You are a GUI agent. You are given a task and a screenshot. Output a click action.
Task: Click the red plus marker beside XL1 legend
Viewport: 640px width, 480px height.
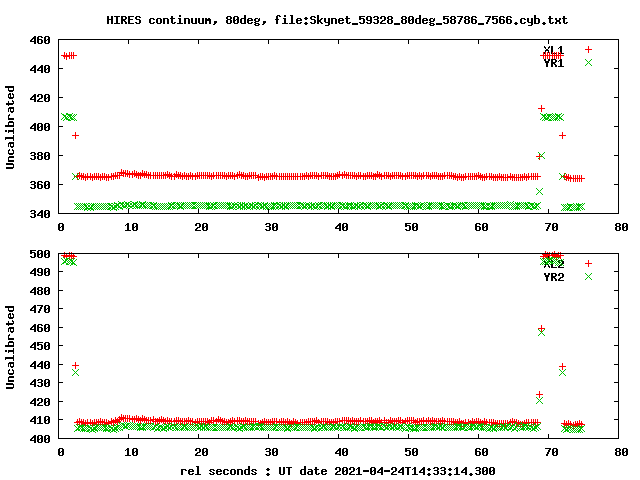588,49
